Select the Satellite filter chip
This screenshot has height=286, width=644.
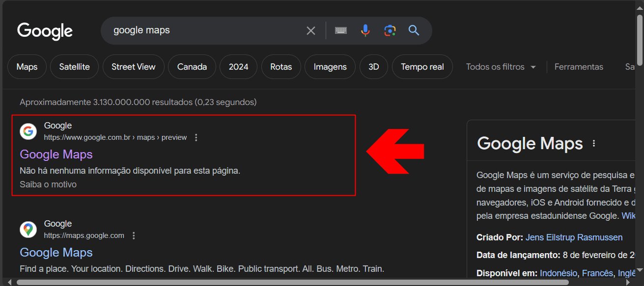click(75, 67)
